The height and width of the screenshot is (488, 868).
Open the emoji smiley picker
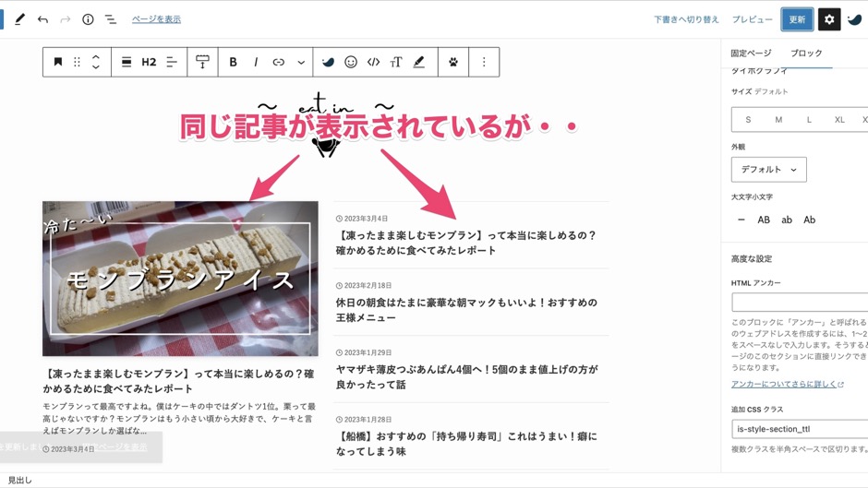click(351, 62)
